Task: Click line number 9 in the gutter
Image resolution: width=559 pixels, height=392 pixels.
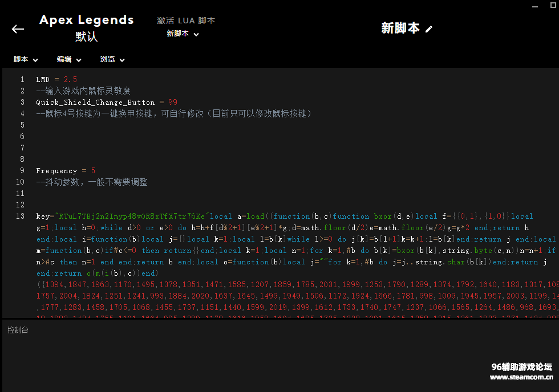Action: tap(22, 170)
